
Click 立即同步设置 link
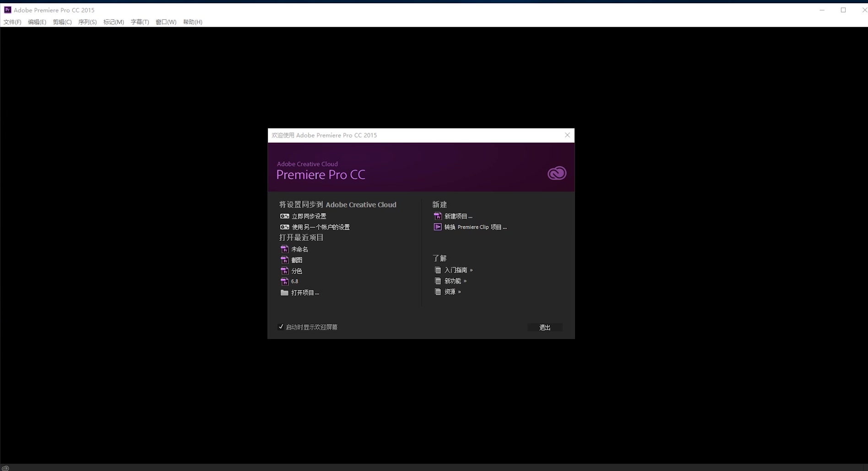(x=309, y=216)
